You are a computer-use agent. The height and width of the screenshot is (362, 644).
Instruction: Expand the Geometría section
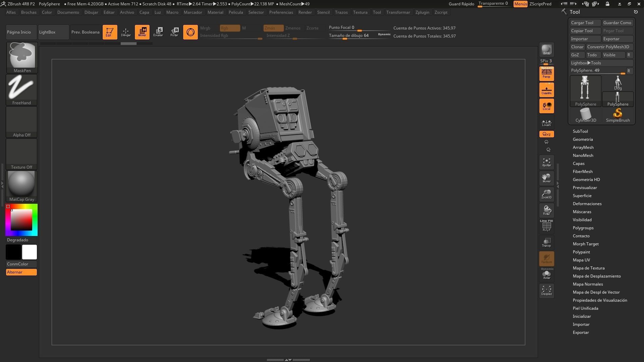[x=583, y=139]
